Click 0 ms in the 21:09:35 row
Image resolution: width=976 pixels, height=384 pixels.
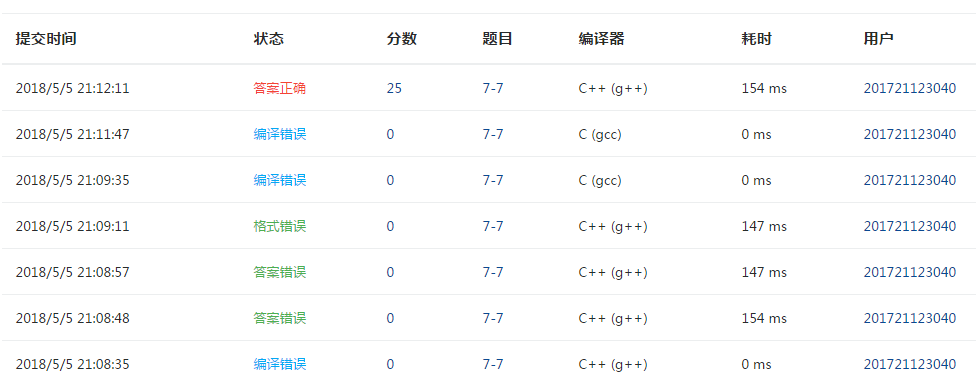point(756,180)
